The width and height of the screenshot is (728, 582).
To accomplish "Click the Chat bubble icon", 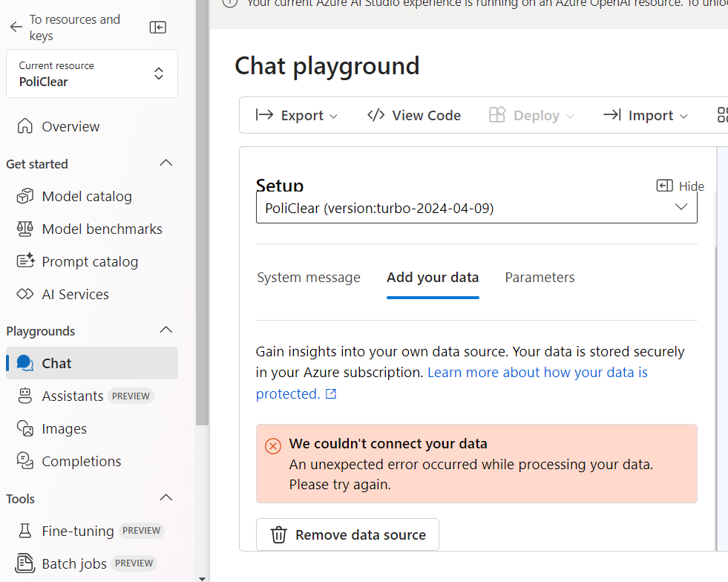I will [25, 363].
